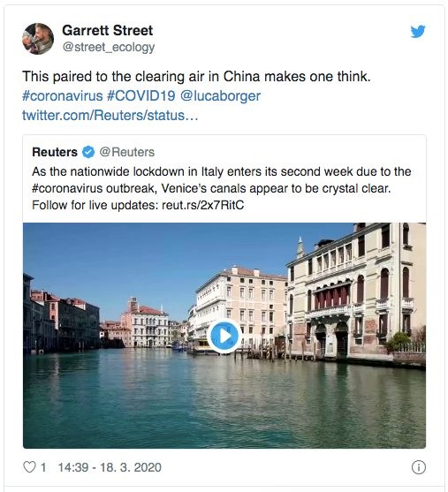Click the Twitter bird logo
The height and width of the screenshot is (492, 448).
tap(418, 32)
